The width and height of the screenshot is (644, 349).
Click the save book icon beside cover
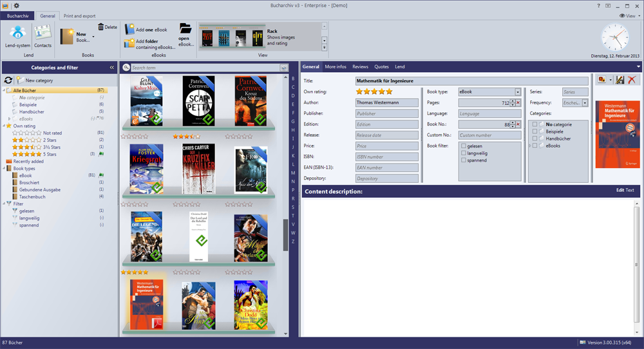coord(620,80)
